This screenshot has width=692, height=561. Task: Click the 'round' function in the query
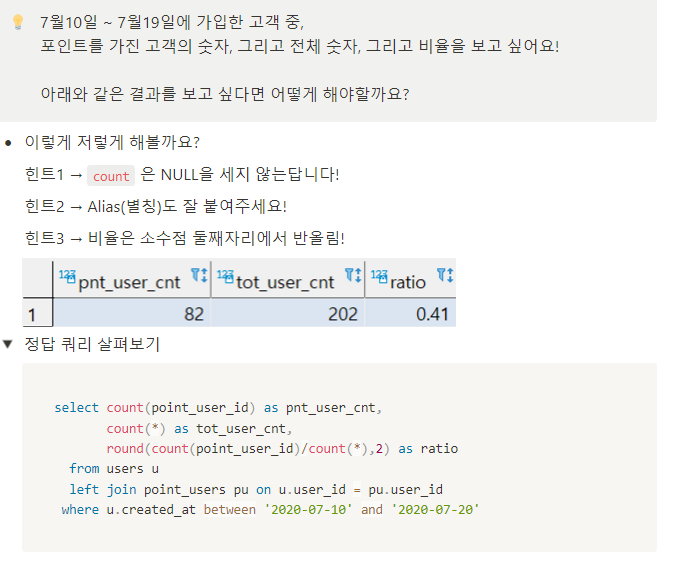[x=124, y=448]
